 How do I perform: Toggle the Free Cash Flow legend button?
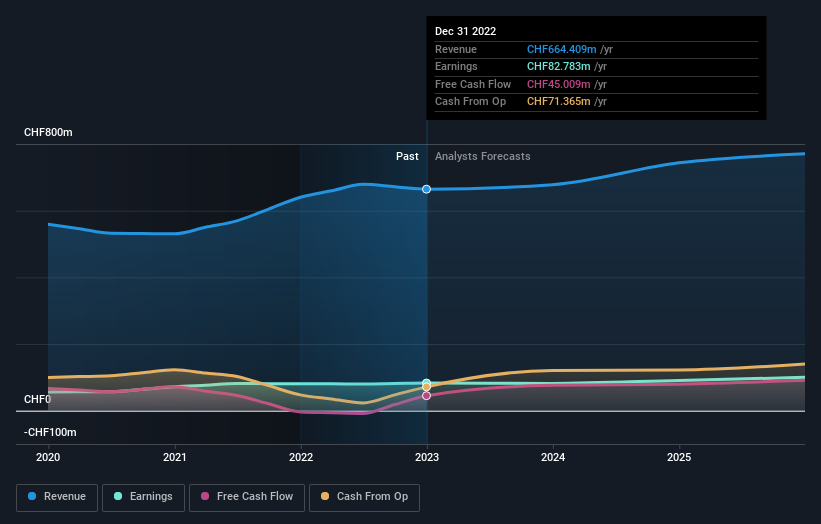coord(247,497)
